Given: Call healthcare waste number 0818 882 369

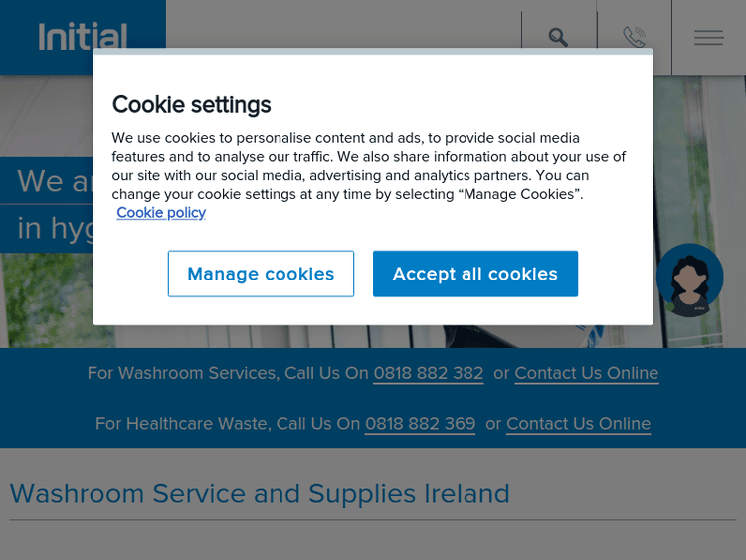Looking at the screenshot, I should coord(420,424).
